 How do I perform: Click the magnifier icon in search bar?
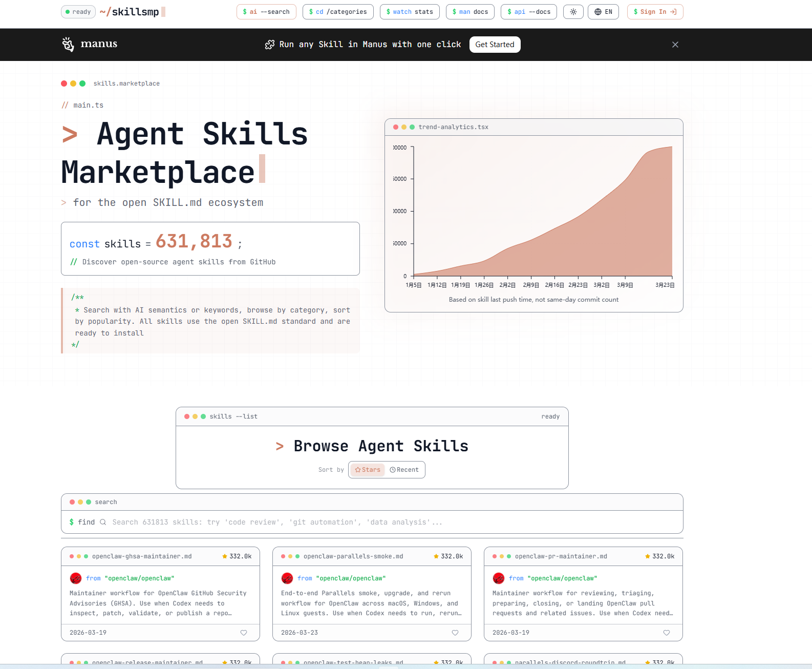pyautogui.click(x=103, y=522)
